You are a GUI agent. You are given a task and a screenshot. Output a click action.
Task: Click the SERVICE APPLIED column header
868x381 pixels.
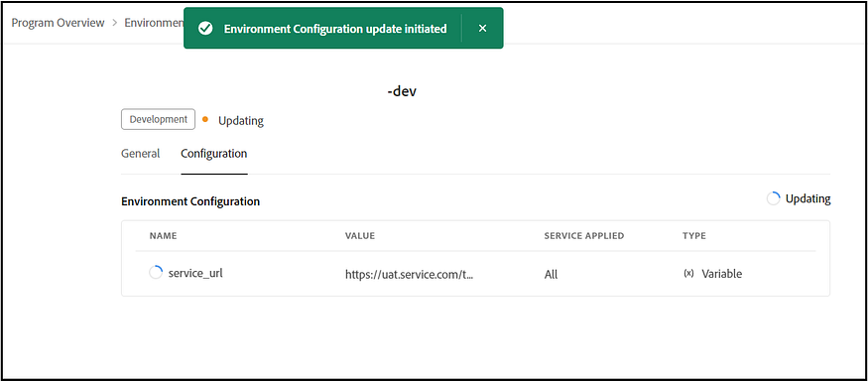click(x=584, y=236)
